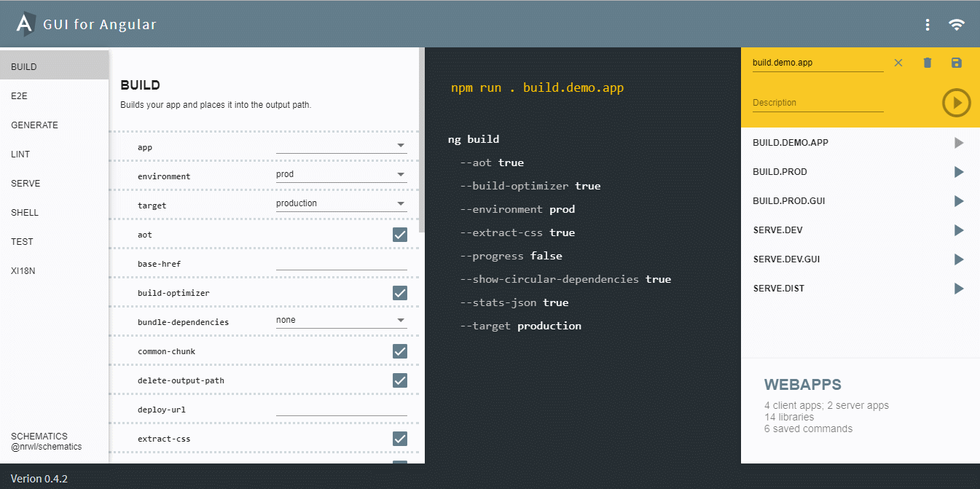Image resolution: width=980 pixels, height=489 pixels.
Task: Click the '--build-optimizer true' line
Action: tap(530, 186)
